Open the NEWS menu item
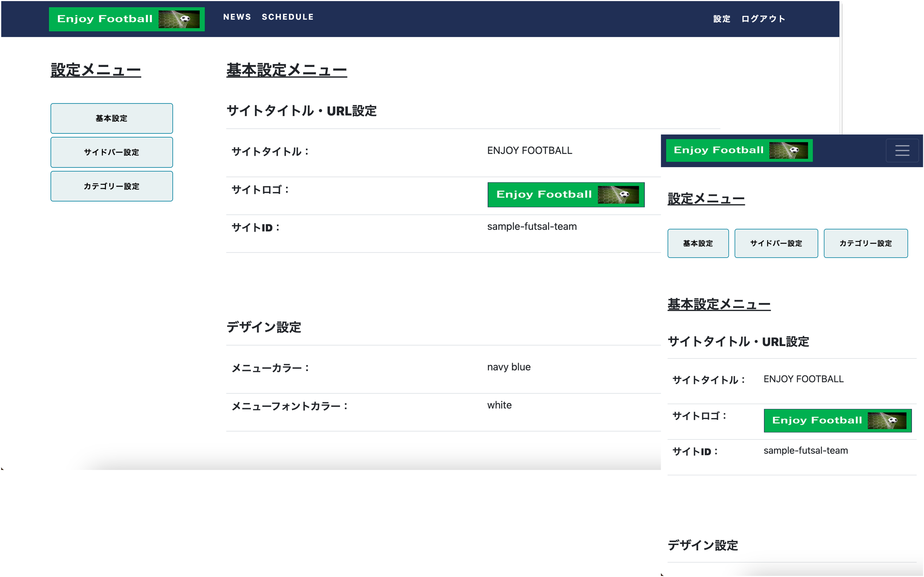 click(237, 17)
